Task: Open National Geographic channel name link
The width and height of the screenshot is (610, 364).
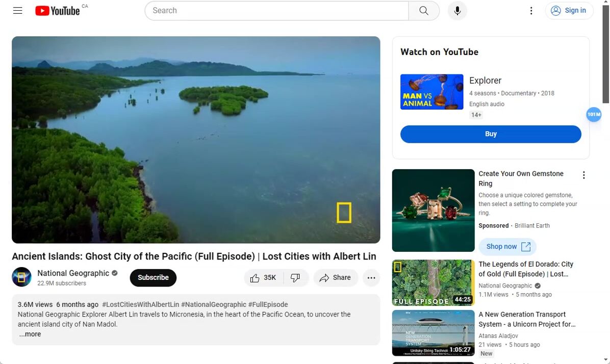Action: [73, 273]
